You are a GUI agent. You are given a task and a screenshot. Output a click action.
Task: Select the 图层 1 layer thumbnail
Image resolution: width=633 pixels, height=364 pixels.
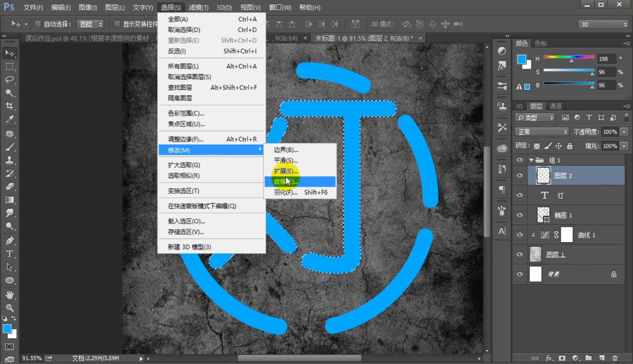pos(535,254)
